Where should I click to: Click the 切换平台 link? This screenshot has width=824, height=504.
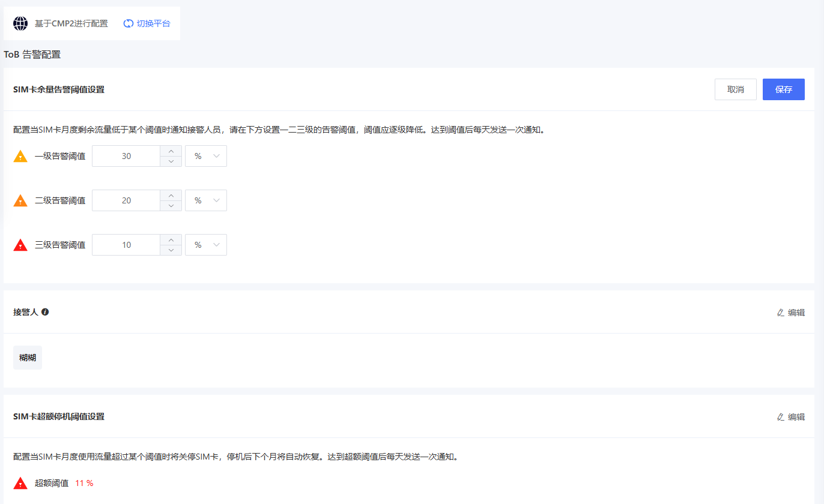tap(153, 23)
